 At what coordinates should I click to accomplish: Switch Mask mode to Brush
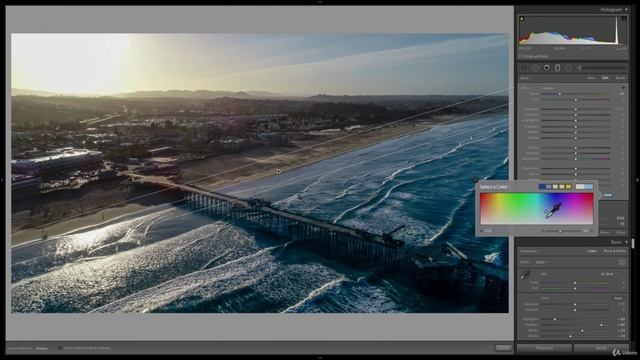tap(620, 78)
